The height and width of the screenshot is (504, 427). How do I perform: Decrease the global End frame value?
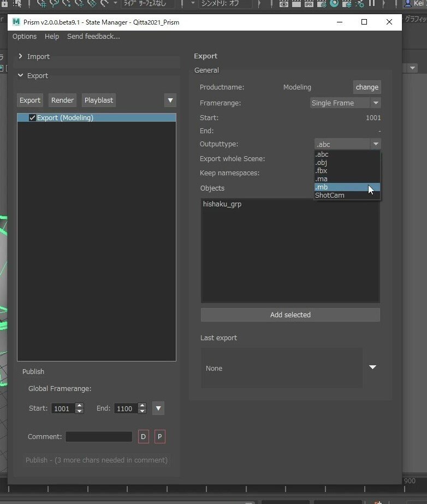point(142,411)
